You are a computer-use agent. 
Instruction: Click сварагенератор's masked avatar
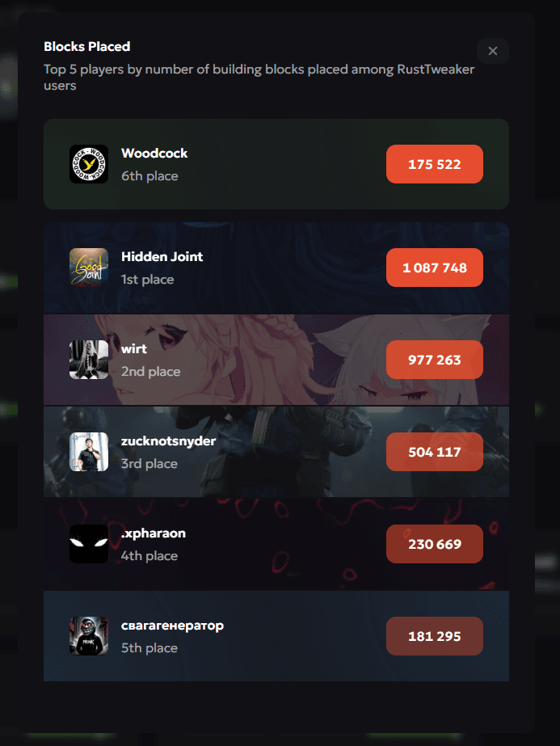tap(89, 636)
